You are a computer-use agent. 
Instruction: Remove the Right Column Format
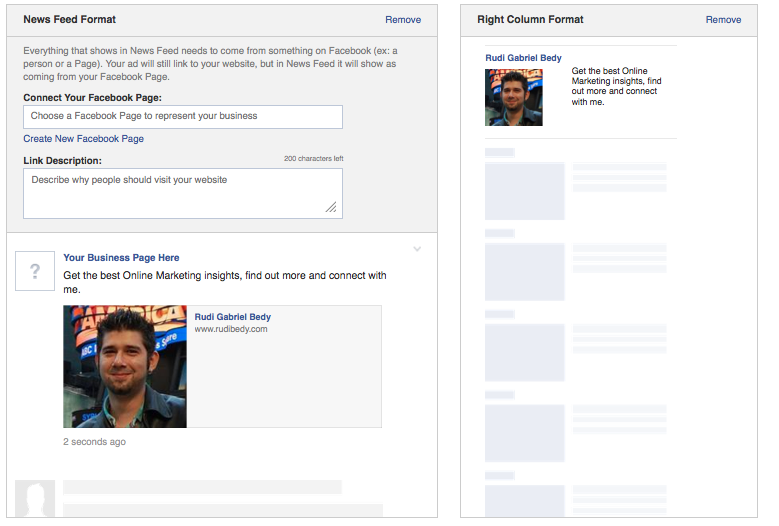tap(723, 20)
